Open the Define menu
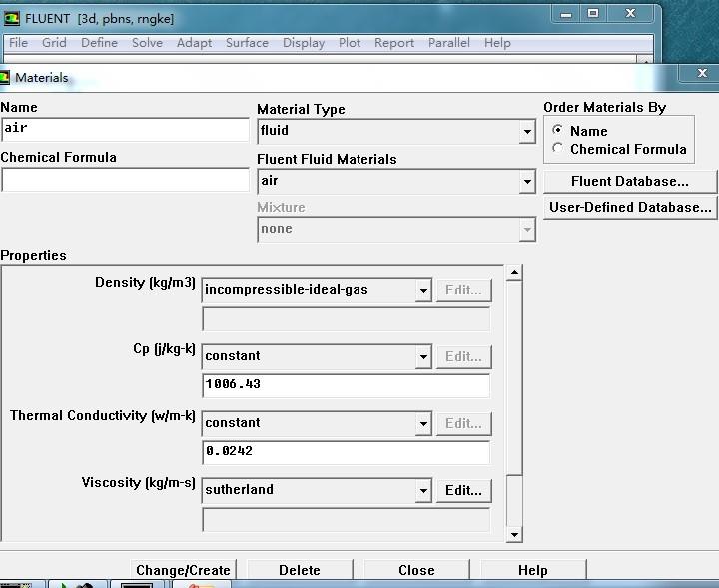719x588 pixels. (x=99, y=43)
